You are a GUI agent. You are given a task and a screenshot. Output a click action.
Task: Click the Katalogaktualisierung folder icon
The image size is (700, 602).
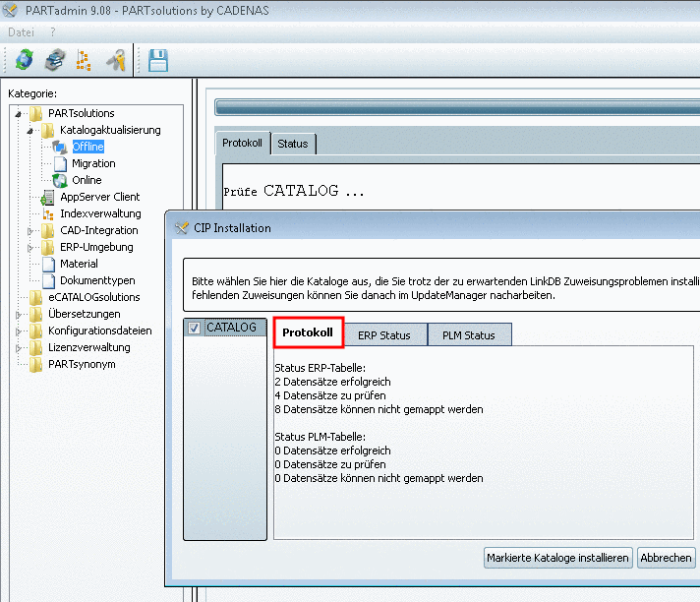coord(48,130)
